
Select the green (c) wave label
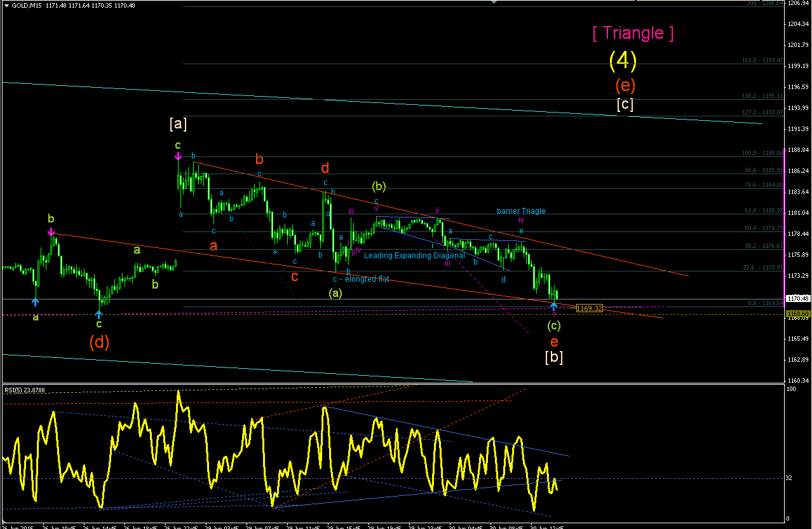coord(554,326)
